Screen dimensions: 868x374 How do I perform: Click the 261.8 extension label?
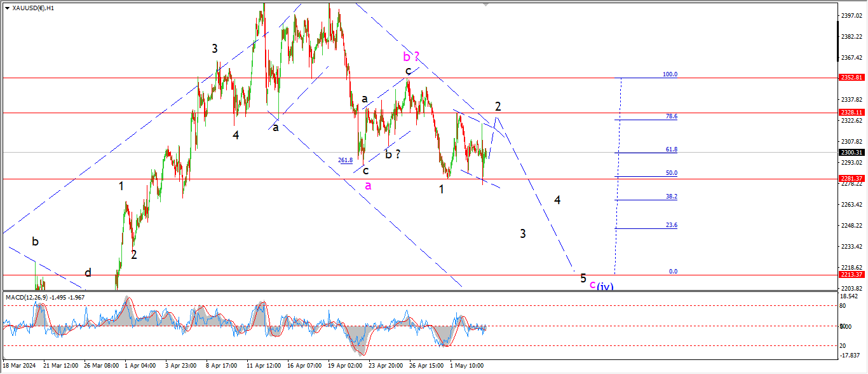345,160
